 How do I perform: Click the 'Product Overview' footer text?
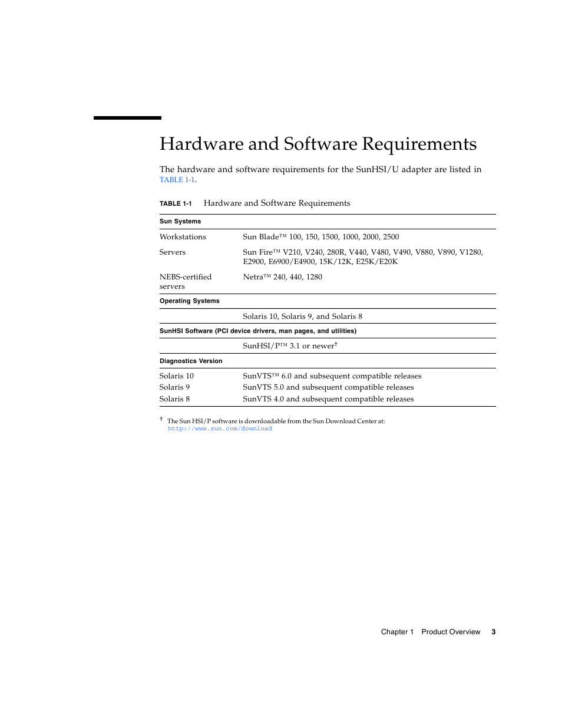click(451, 632)
